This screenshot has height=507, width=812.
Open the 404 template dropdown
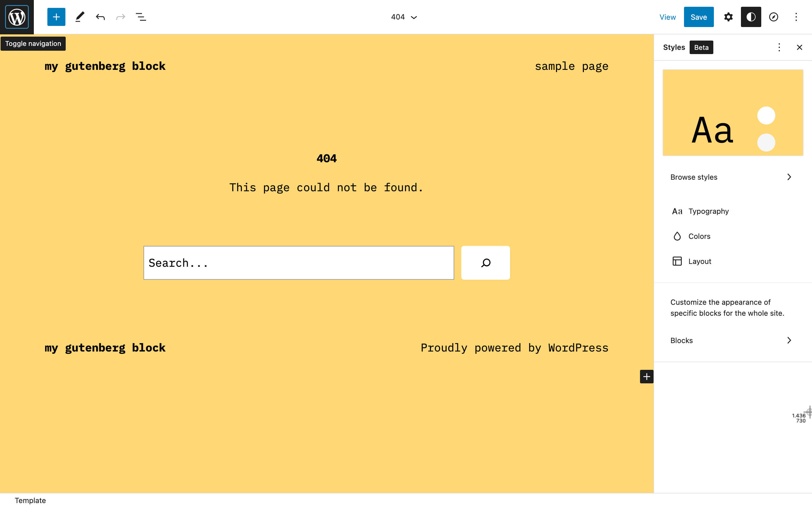404,17
